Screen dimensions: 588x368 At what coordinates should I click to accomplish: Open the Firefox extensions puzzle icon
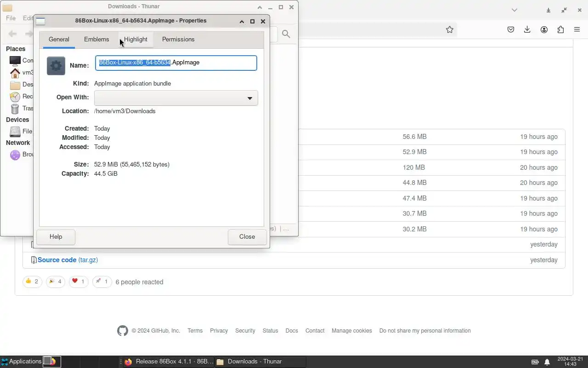pyautogui.click(x=560, y=29)
